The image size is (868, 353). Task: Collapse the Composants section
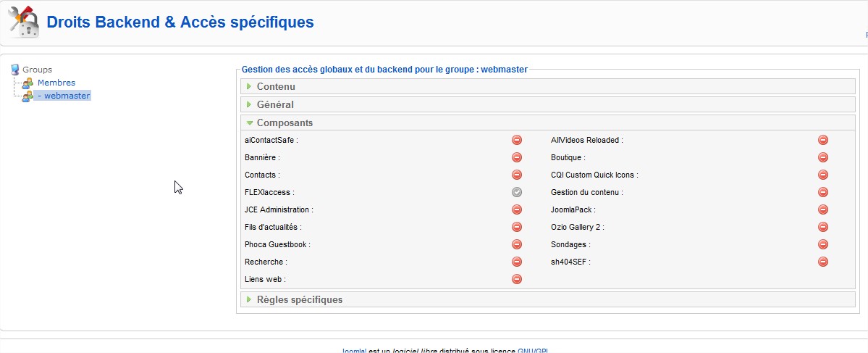[285, 123]
